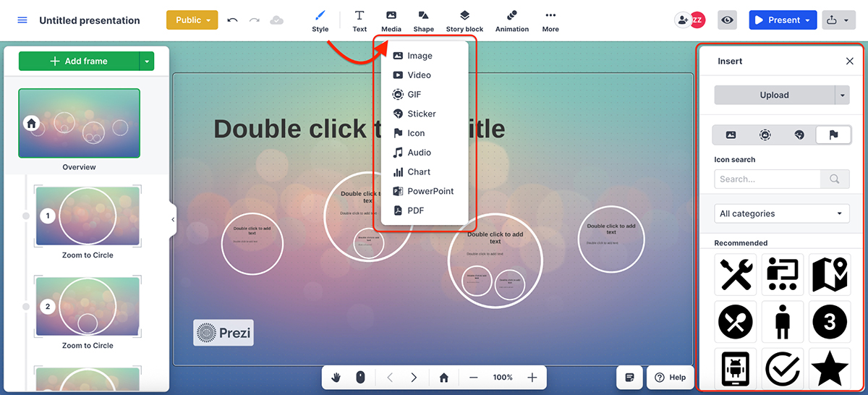Click the magnifier search button

click(835, 179)
